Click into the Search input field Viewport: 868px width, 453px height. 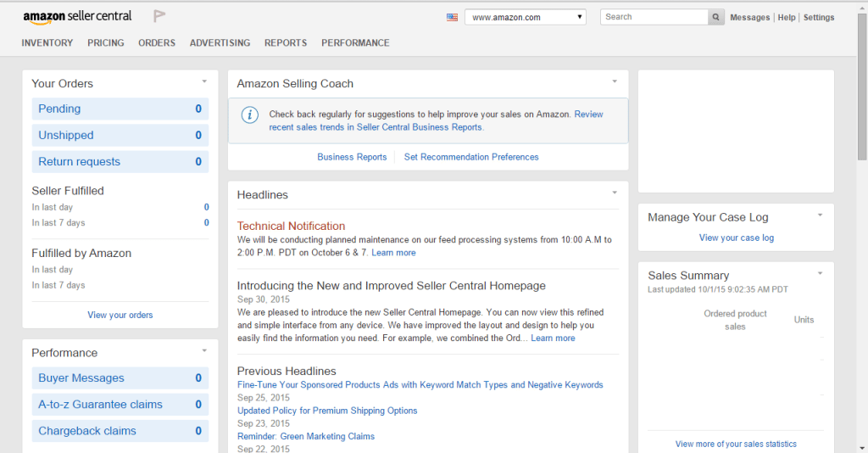tap(654, 17)
